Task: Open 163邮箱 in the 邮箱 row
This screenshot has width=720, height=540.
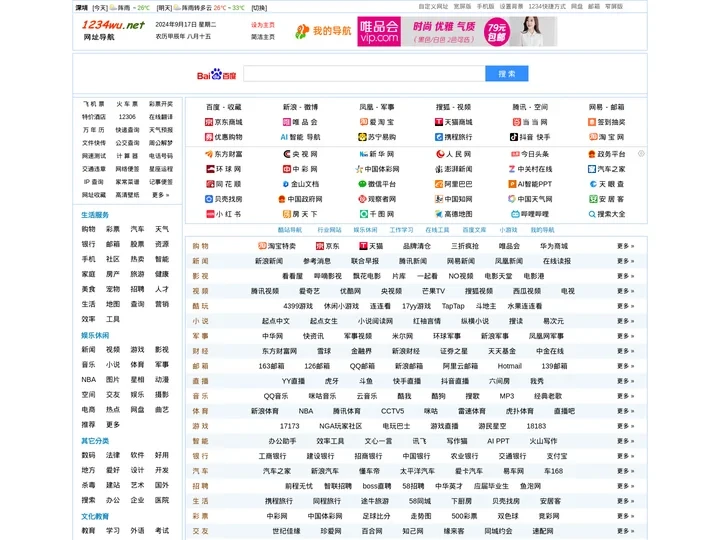Action: point(271,366)
